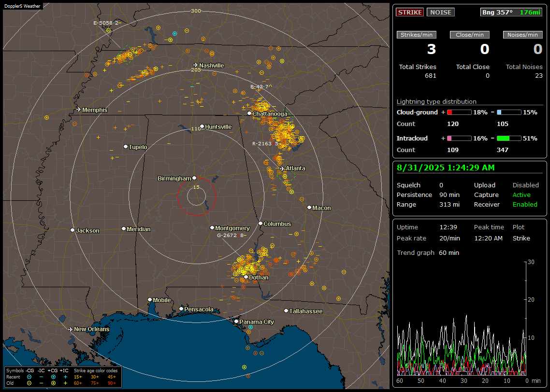The height and width of the screenshot is (392, 550).
Task: Click the Upload status Disabled
Action: 525,185
